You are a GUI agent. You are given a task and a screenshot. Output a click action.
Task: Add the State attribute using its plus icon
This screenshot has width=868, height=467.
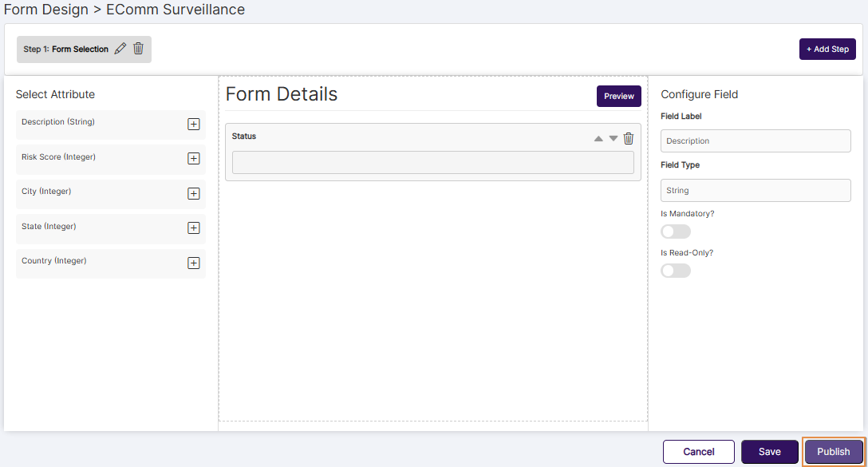click(x=193, y=228)
